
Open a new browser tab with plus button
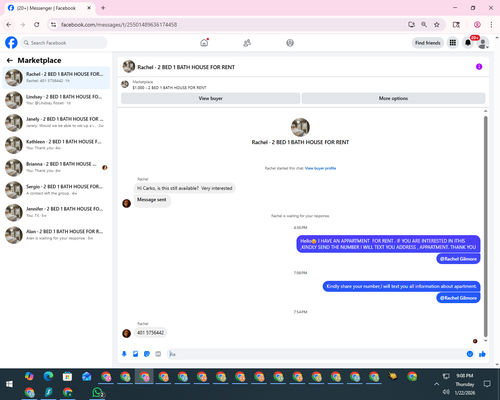103,8
